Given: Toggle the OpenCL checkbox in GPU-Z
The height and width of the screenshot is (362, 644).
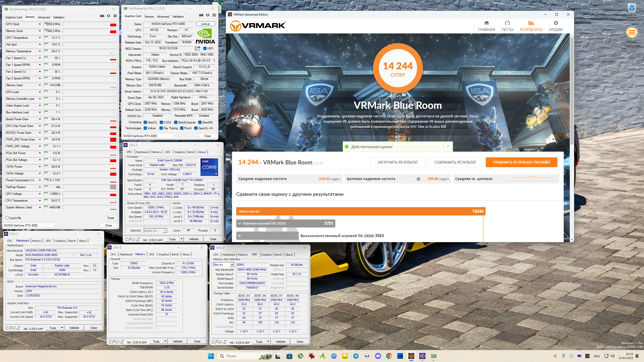Looking at the screenshot, I should (145, 122).
